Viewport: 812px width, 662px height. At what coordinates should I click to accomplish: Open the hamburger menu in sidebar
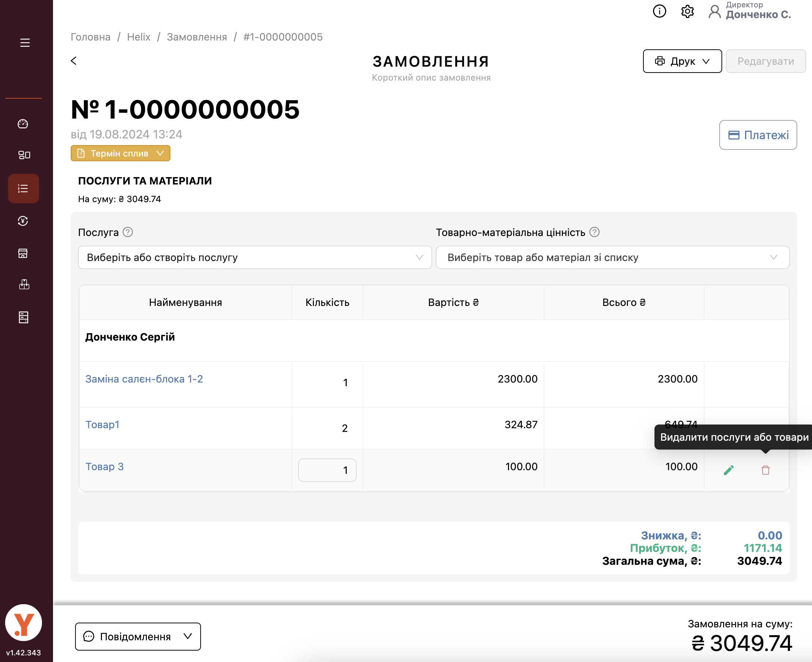[25, 43]
